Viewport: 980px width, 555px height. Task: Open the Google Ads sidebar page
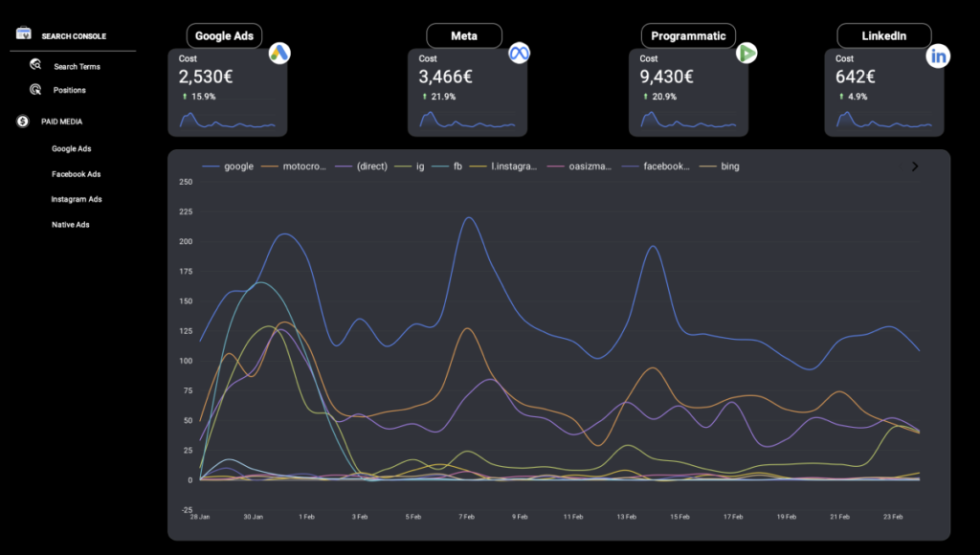(72, 149)
